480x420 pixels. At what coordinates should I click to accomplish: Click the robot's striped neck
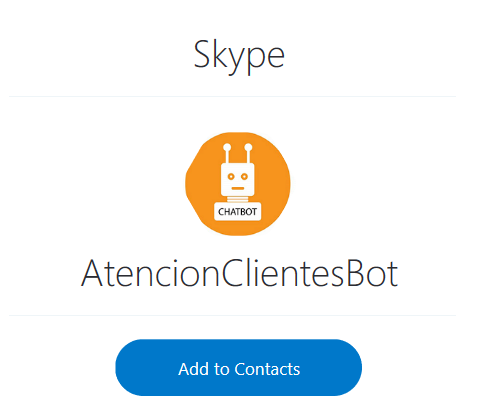click(x=238, y=199)
